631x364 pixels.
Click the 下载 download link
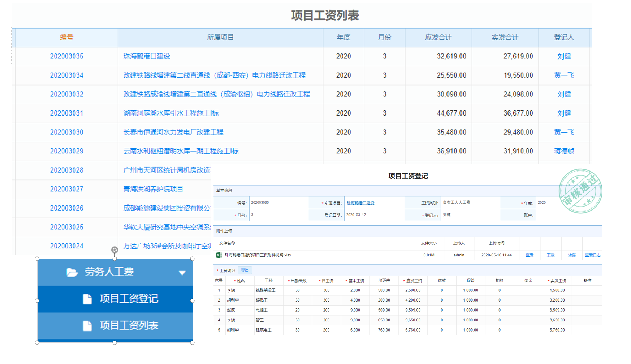point(550,255)
